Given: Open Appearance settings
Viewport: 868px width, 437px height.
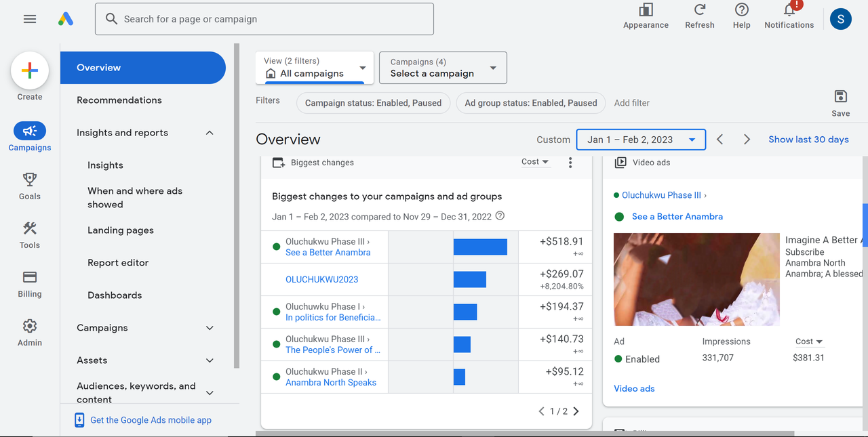Looking at the screenshot, I should click(646, 16).
